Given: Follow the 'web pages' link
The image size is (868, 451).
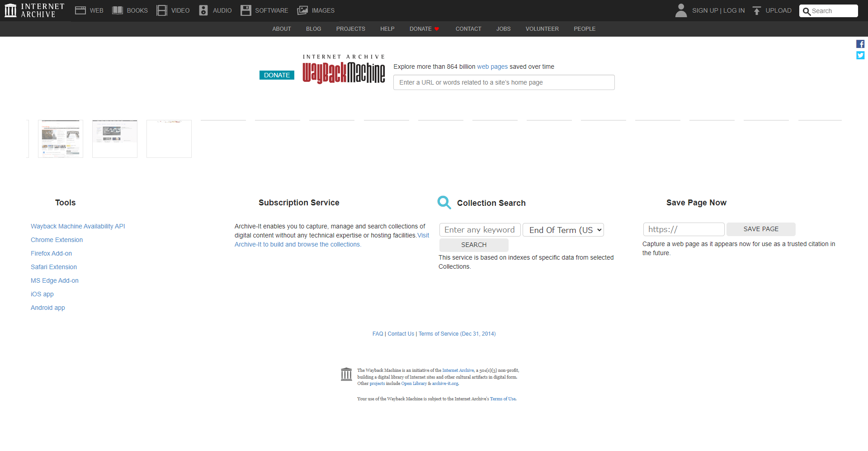Looking at the screenshot, I should click(x=492, y=66).
